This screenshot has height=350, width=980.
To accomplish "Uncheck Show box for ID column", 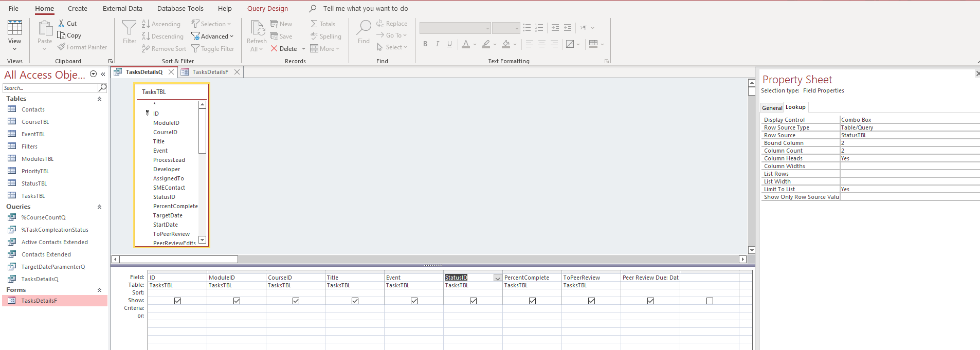I will [x=177, y=301].
